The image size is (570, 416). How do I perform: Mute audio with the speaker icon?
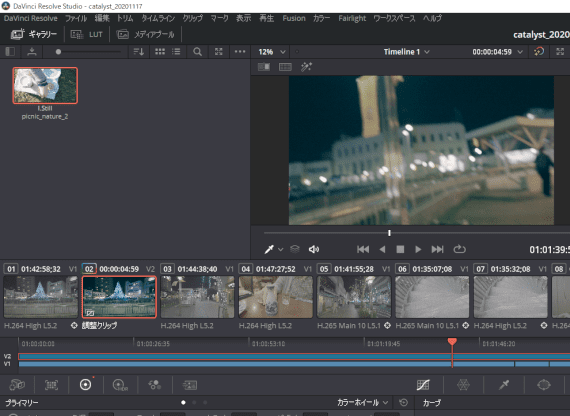314,249
